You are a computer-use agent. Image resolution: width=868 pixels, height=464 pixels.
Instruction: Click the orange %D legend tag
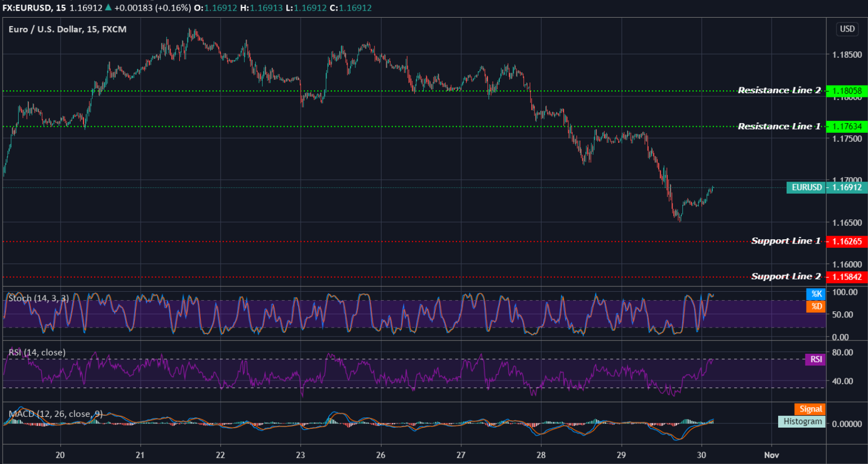point(816,307)
